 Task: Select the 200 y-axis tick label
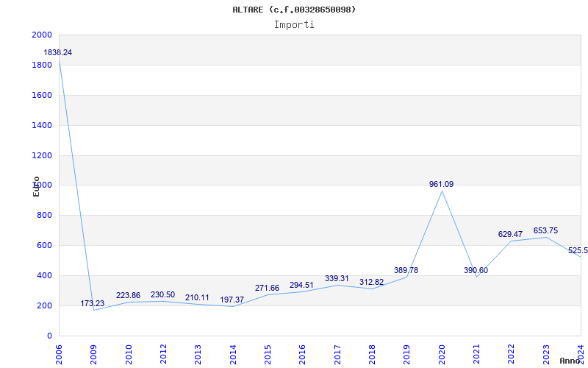[45, 305]
